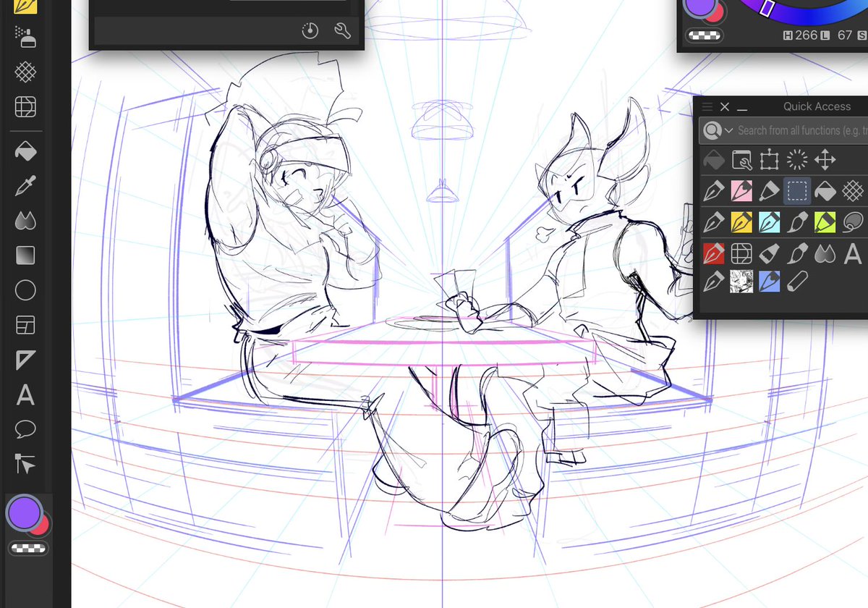Select the highlighted rectangle selection tool
The height and width of the screenshot is (608, 868).
tap(797, 191)
